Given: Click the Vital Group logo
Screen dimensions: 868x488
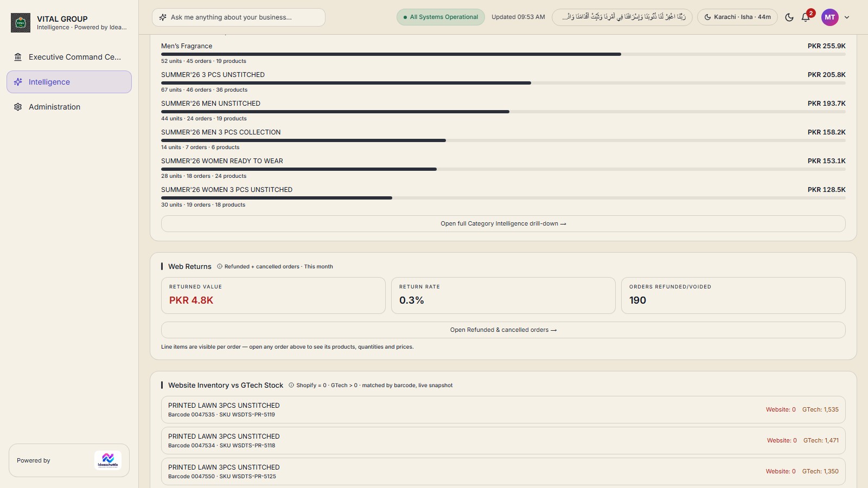Looking at the screenshot, I should tap(21, 23).
